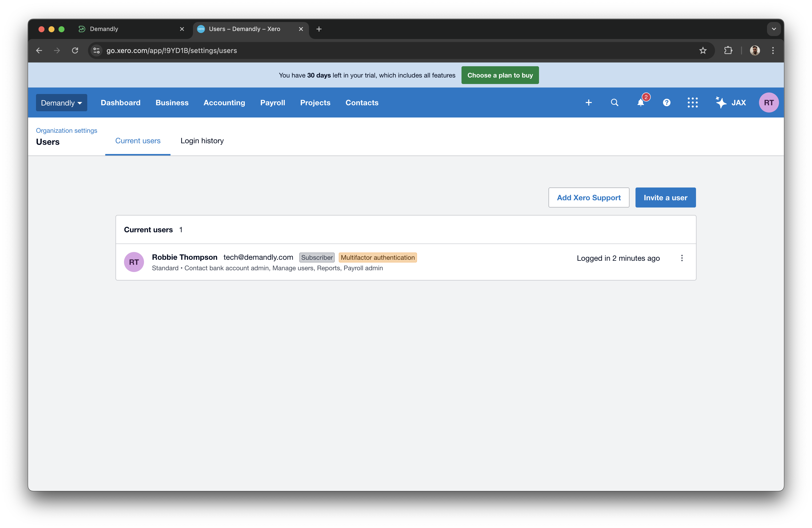
Task: Open the tab list chevron
Action: [774, 29]
